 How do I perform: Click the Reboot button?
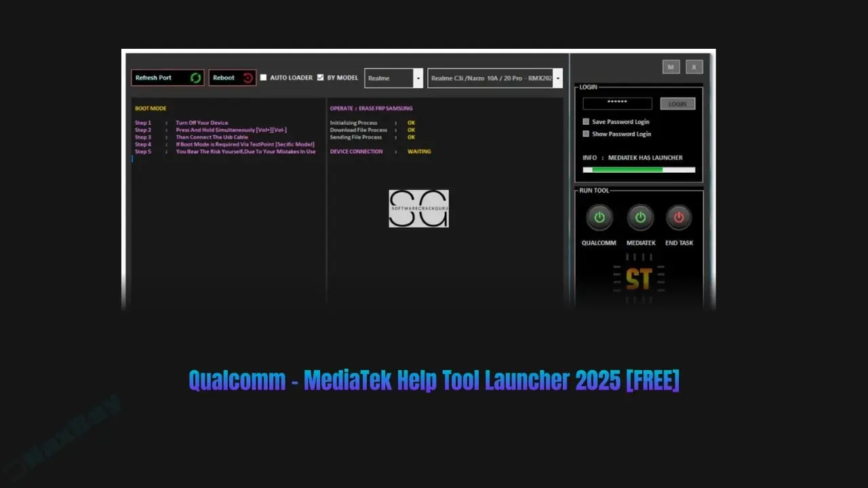point(233,78)
